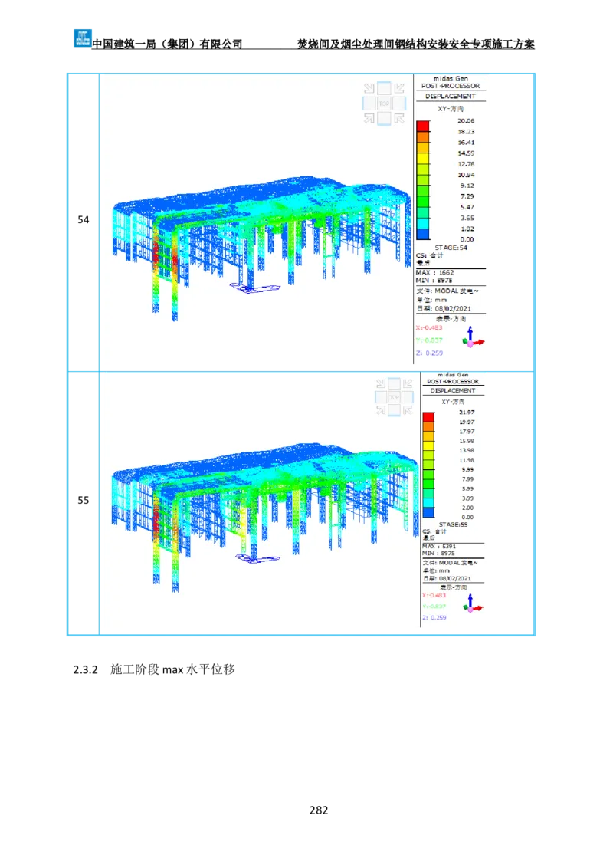The width and height of the screenshot is (613, 868).
Task: Click blue 0.00 legend color in lower figure
Action: click(428, 512)
